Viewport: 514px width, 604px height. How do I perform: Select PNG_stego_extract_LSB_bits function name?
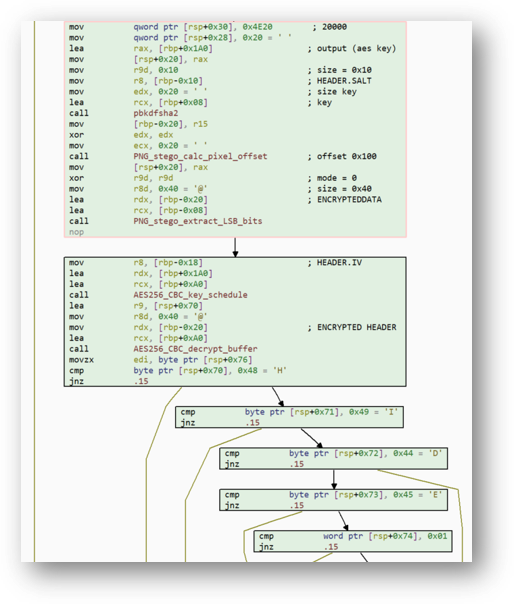[198, 221]
